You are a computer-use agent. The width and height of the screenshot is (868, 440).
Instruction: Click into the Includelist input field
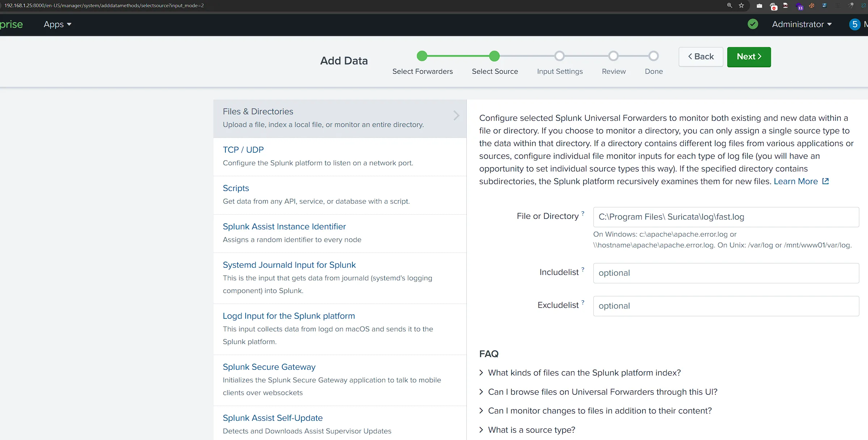(x=726, y=273)
